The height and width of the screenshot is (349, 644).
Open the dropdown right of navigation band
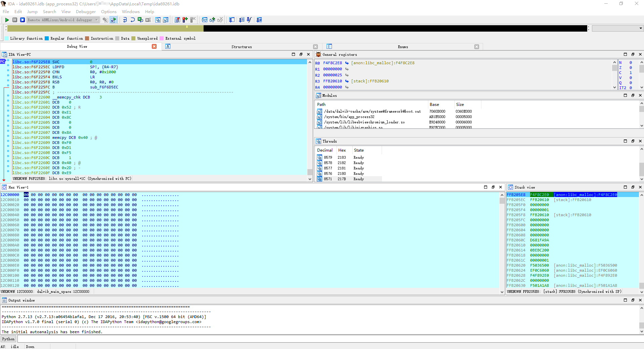617,28
